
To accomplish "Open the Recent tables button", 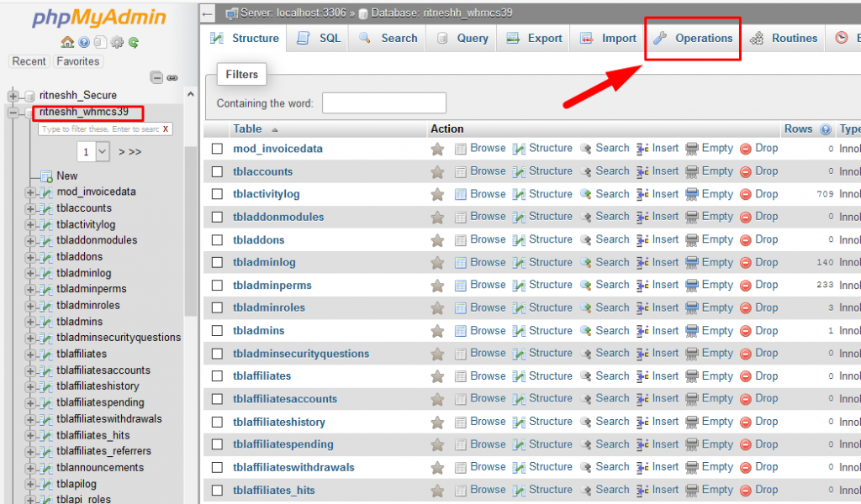I will coord(29,61).
